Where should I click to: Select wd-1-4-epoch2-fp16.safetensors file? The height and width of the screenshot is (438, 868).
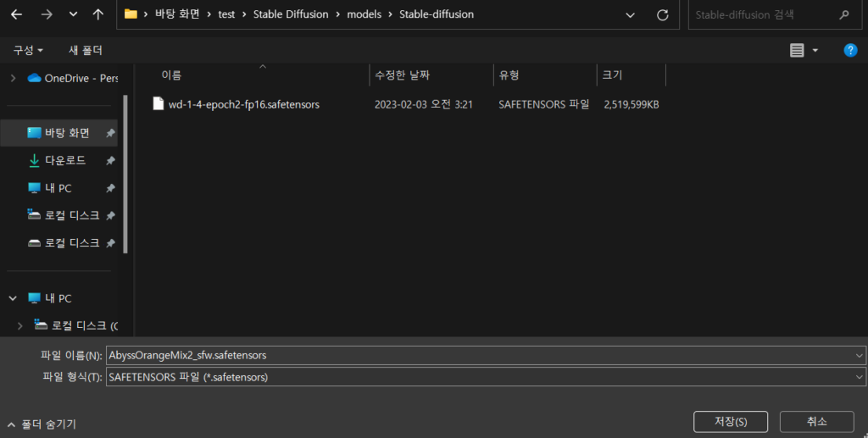243,104
